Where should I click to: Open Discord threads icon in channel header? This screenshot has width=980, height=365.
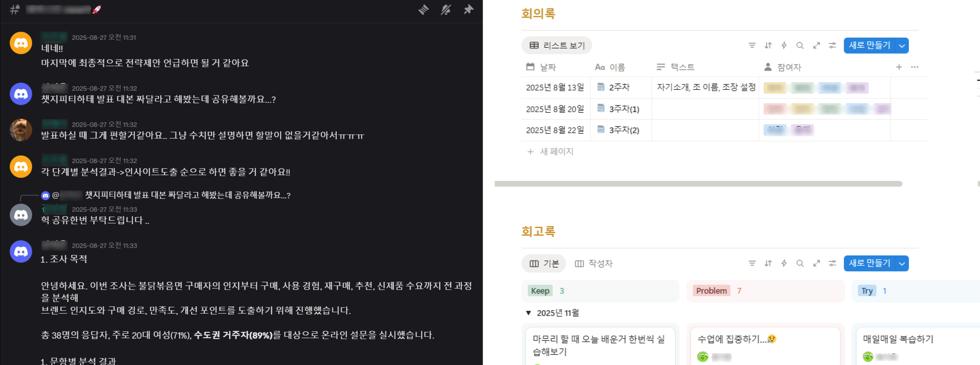pos(423,10)
